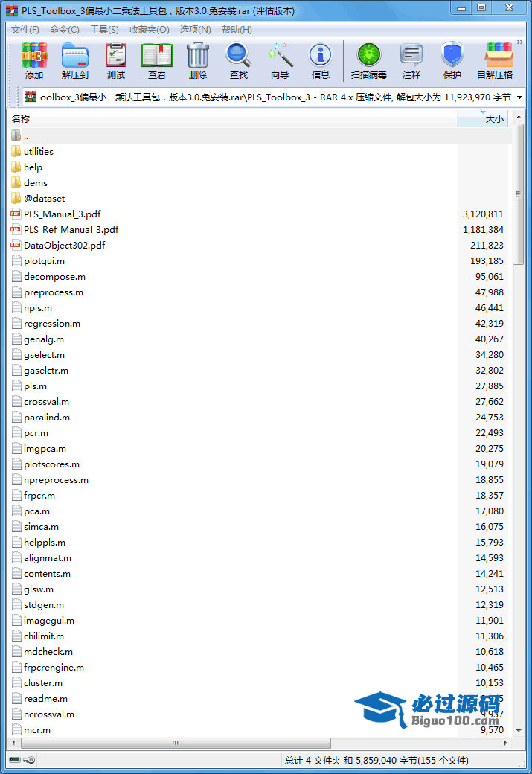Open the File (文件) menu
The width and height of the screenshot is (532, 774).
(x=25, y=29)
